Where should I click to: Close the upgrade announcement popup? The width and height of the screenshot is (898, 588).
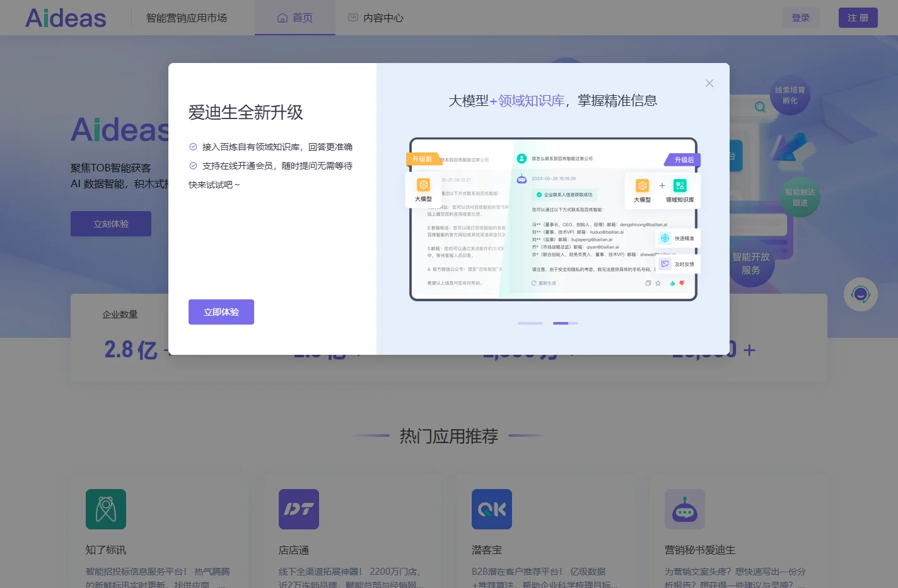pos(709,83)
